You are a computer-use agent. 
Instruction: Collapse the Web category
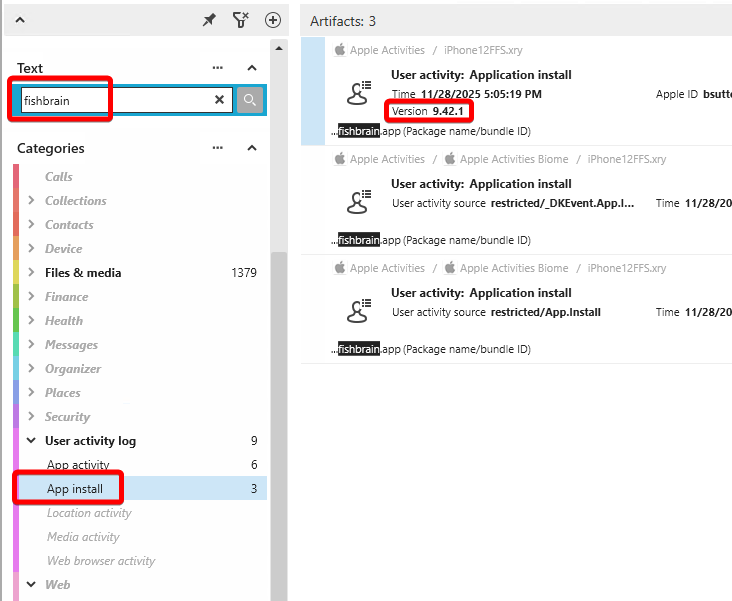[31, 584]
